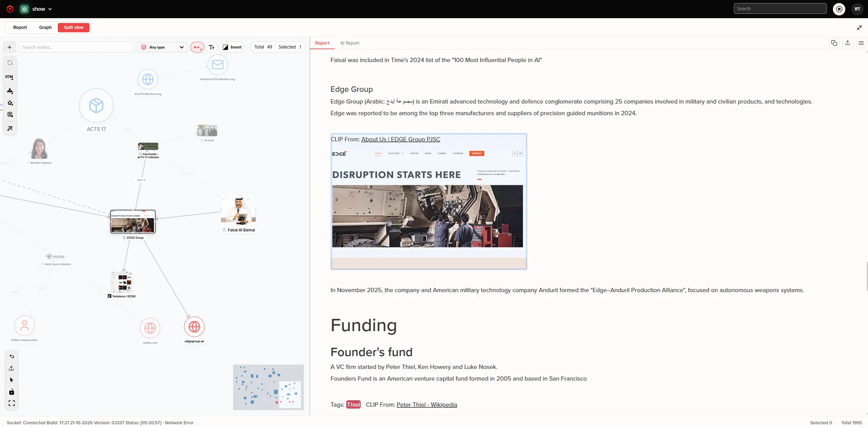Select the pointer cursor tool

pos(11,380)
